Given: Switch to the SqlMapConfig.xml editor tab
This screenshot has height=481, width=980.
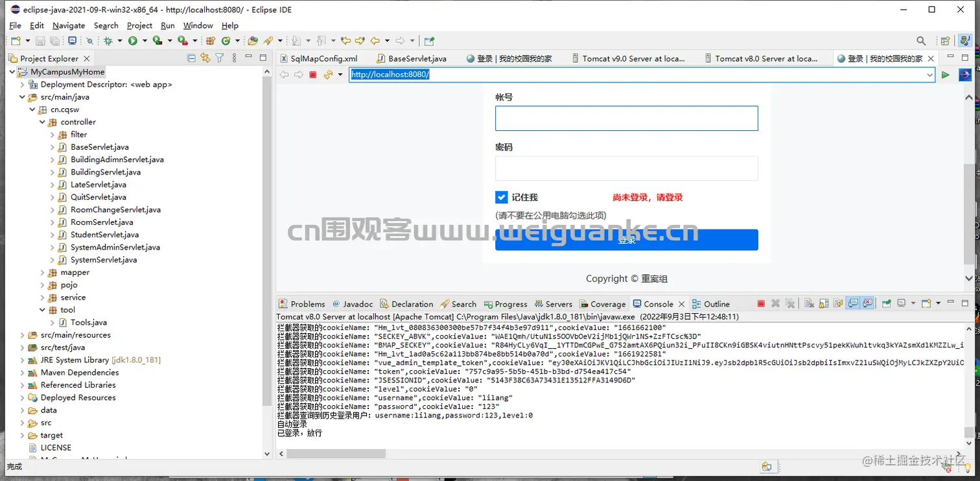Looking at the screenshot, I should (319, 58).
